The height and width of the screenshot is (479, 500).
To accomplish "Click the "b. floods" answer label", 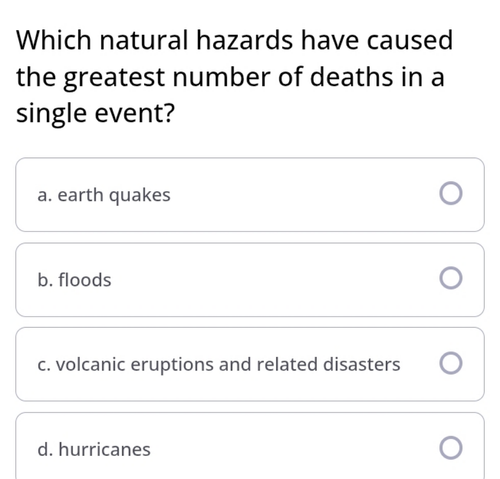I will [x=74, y=279].
